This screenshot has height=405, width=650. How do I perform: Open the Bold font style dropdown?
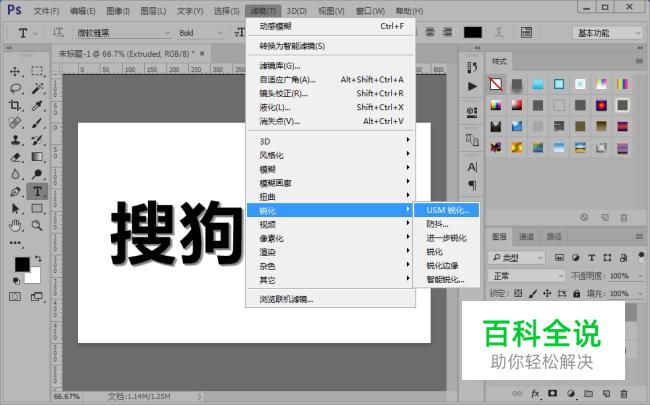(201, 33)
